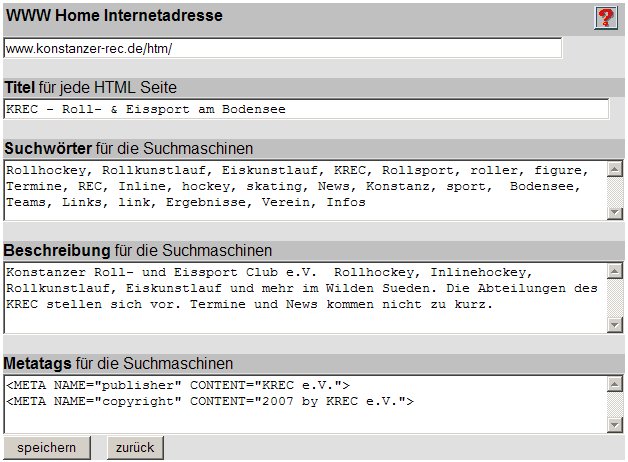
Task: Open the red question mark help icon
Action: coord(605,18)
